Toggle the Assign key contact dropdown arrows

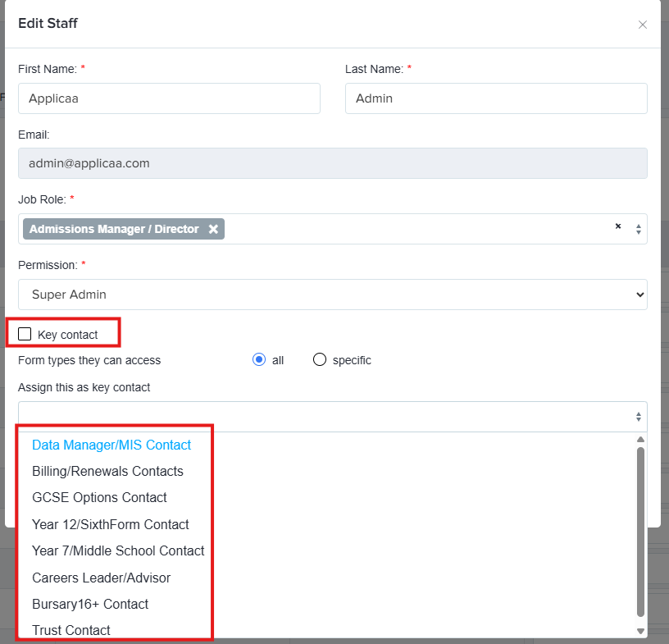click(x=639, y=417)
